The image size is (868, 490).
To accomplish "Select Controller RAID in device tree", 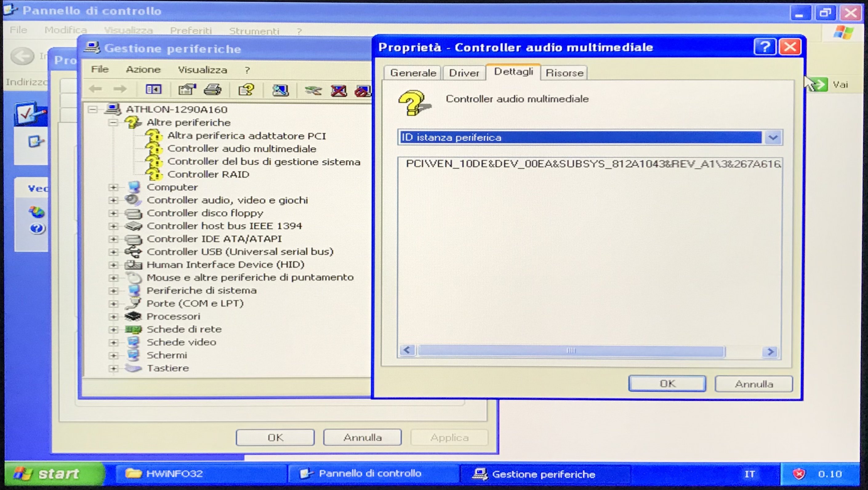I will tap(208, 174).
